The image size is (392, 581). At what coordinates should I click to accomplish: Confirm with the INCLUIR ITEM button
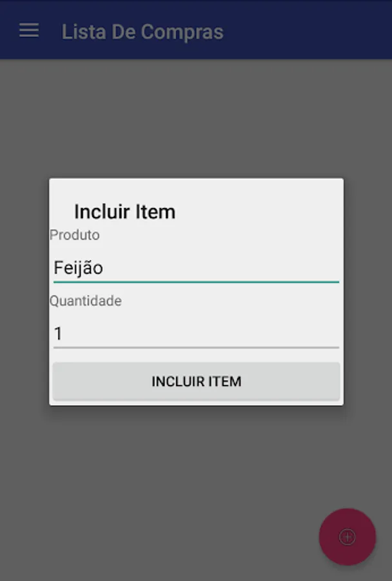[x=196, y=382]
